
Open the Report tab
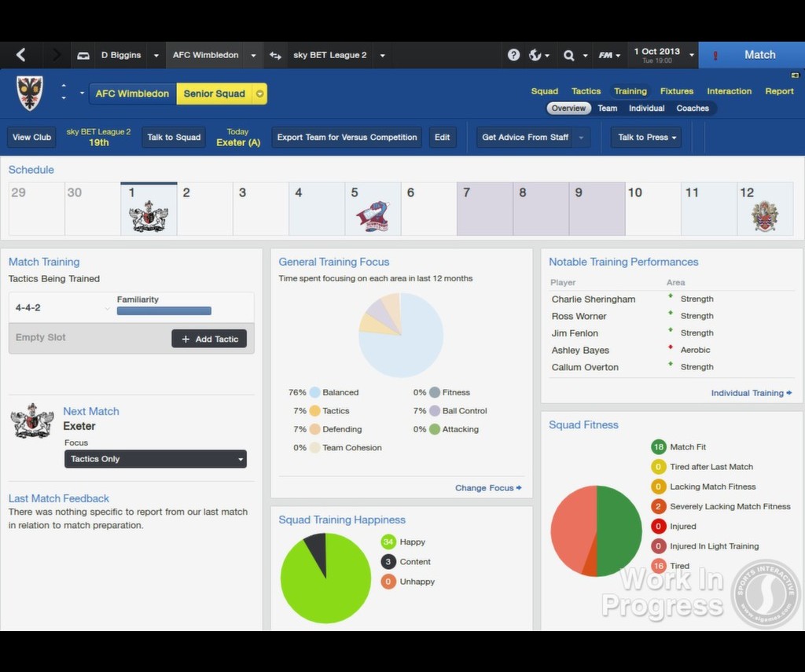779,91
